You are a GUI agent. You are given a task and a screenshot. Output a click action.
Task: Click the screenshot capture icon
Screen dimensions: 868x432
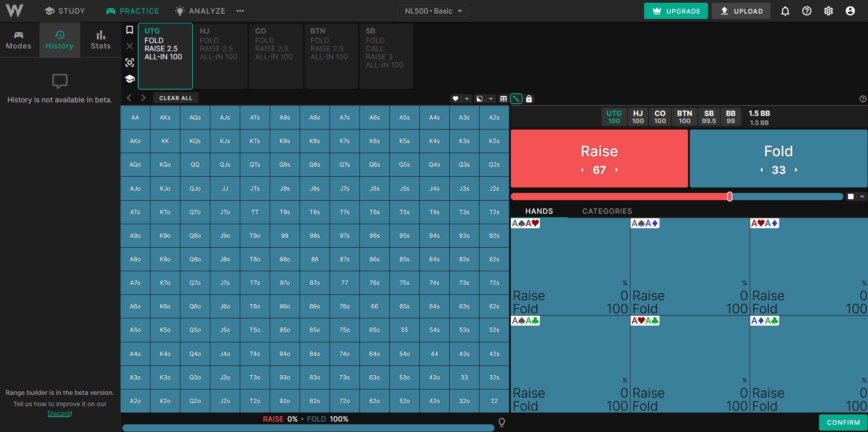pyautogui.click(x=130, y=62)
